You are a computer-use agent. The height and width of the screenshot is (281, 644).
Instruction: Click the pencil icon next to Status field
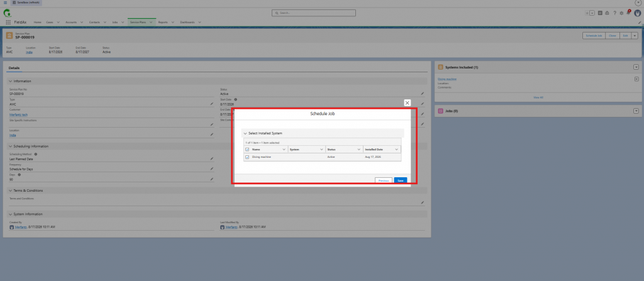click(x=422, y=94)
